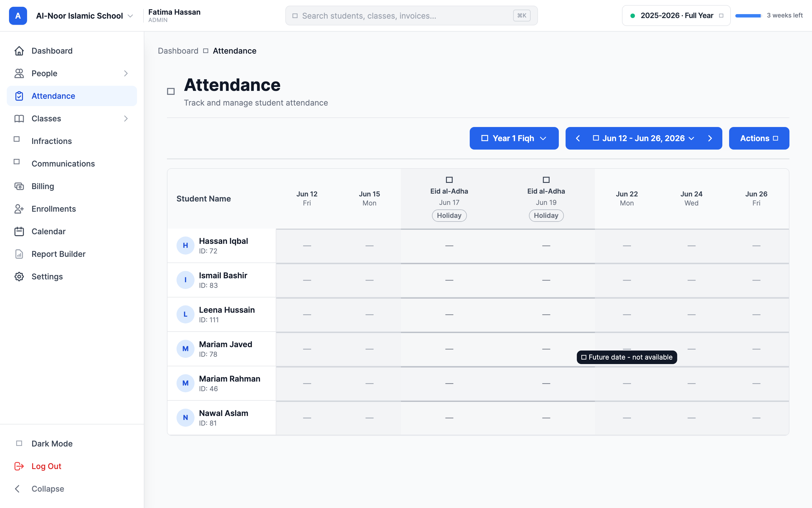Click the Communications sidebar icon

17,162
